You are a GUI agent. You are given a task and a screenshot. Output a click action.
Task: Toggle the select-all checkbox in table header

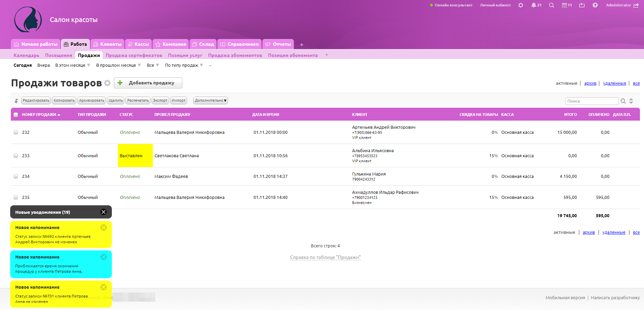coord(16,115)
